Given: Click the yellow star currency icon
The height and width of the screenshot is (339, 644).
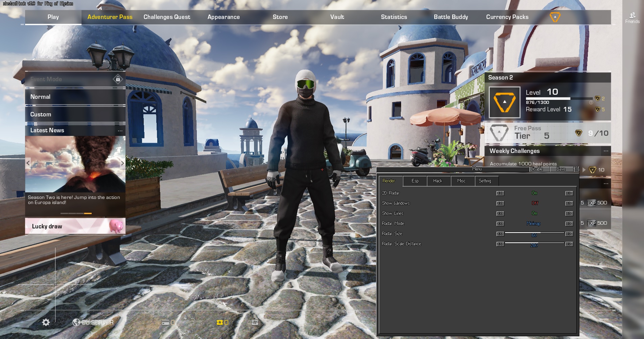Looking at the screenshot, I should (x=220, y=322).
